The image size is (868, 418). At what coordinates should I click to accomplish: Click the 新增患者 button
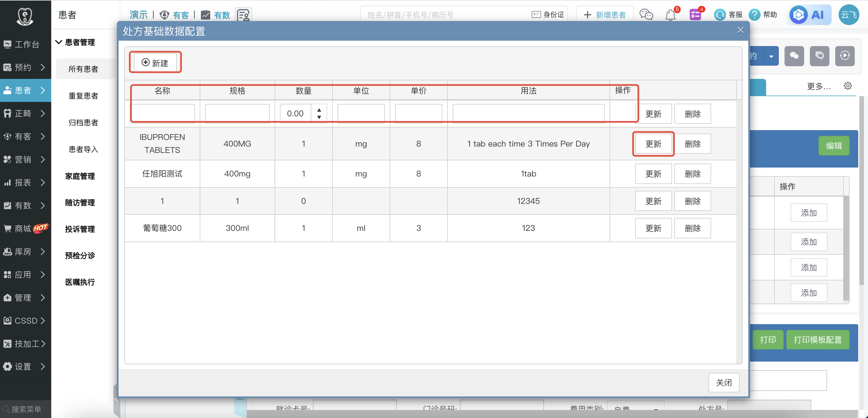(605, 15)
